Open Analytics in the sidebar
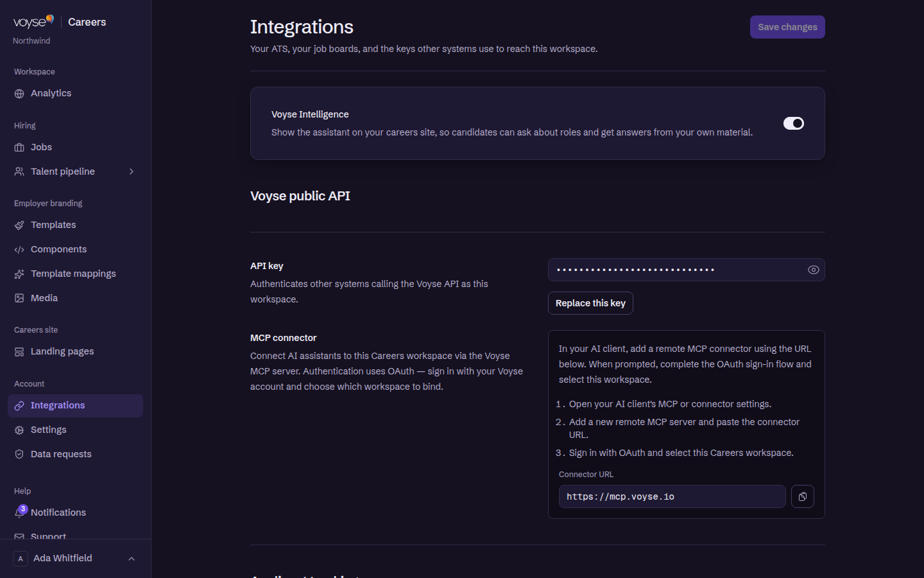 click(75, 94)
